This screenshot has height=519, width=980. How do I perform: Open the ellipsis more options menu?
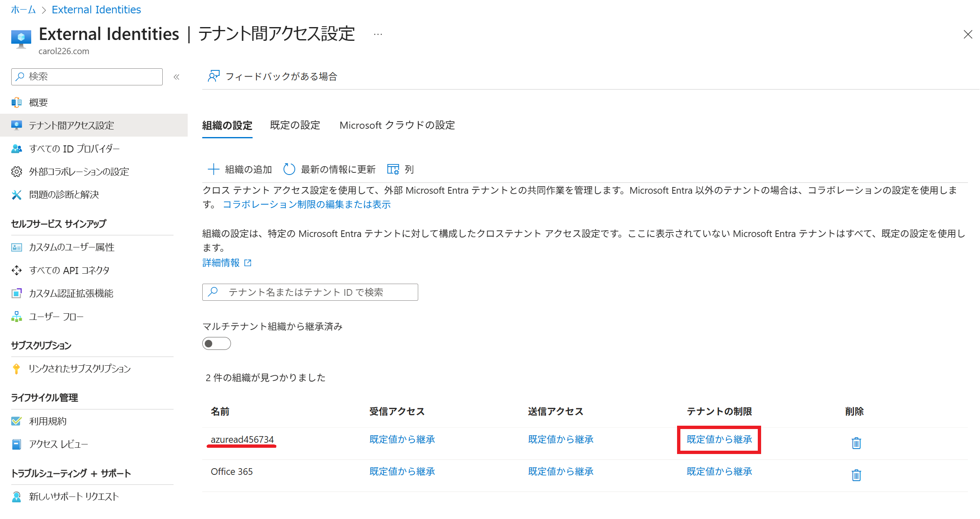pos(377,34)
